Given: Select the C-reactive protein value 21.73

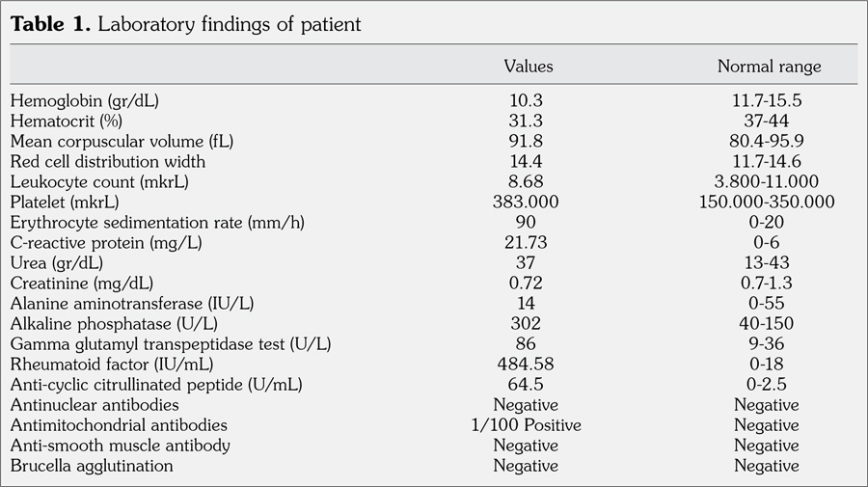Looking at the screenshot, I should tap(526, 242).
